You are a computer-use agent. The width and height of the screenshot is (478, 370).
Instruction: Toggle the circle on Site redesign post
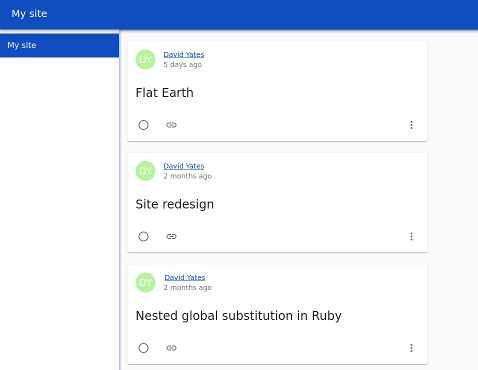pyautogui.click(x=143, y=237)
